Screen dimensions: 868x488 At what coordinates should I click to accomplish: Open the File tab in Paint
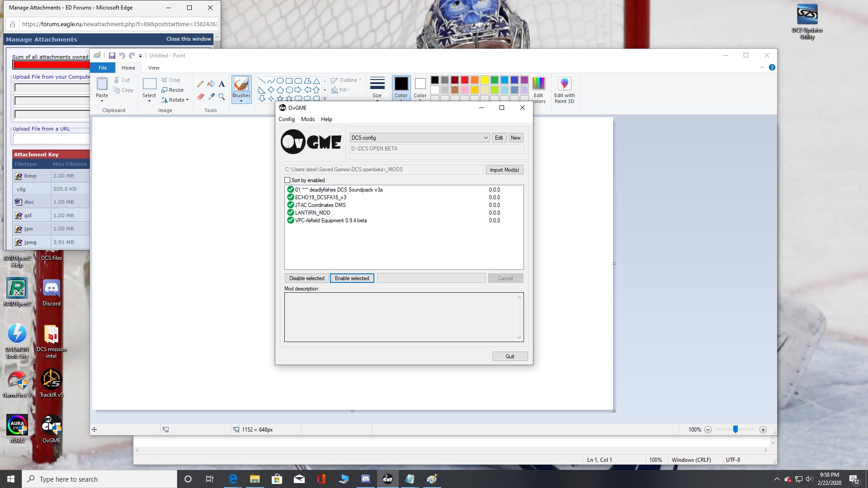103,68
